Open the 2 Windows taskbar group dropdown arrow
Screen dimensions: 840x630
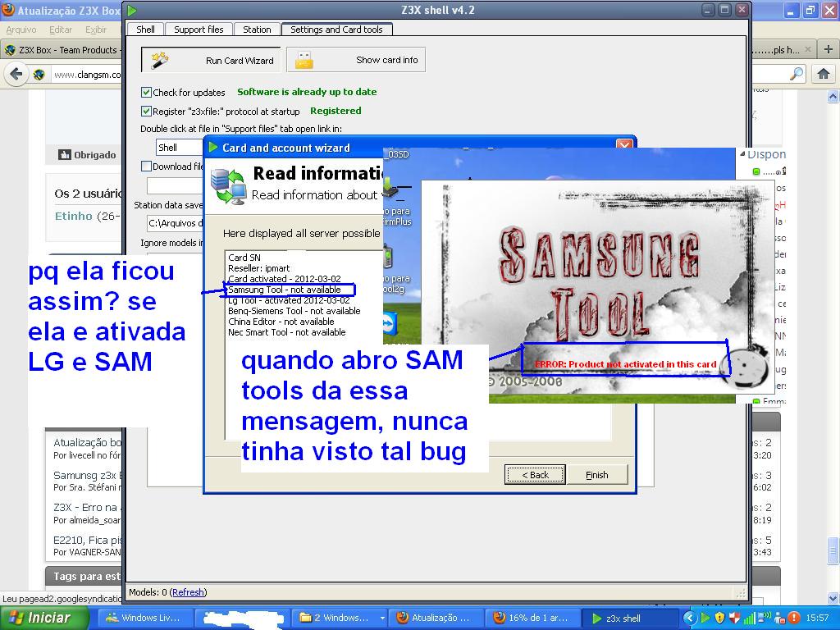[x=382, y=618]
